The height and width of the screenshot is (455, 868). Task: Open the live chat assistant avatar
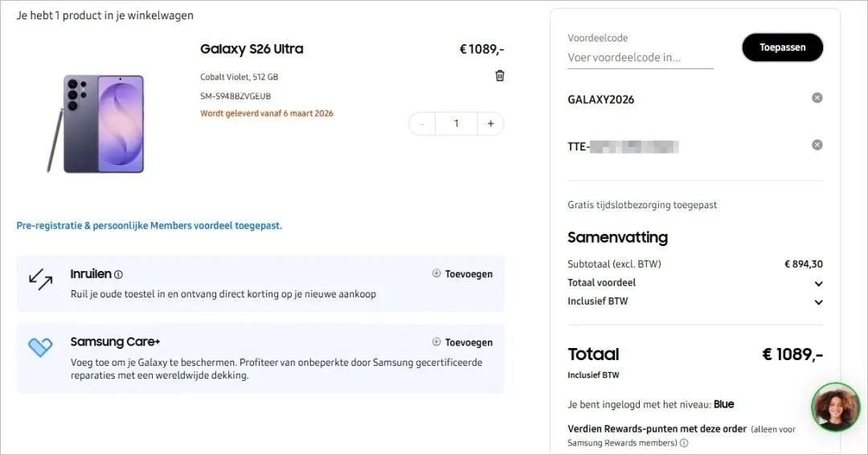pos(835,408)
